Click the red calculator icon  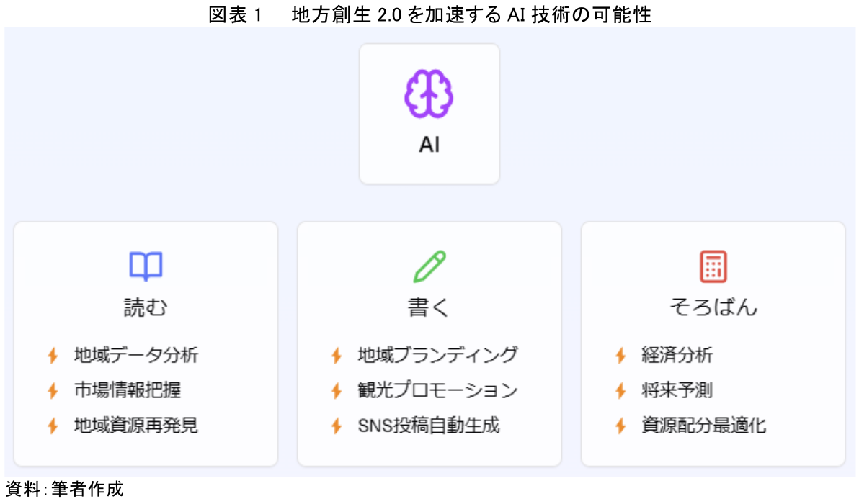(713, 266)
